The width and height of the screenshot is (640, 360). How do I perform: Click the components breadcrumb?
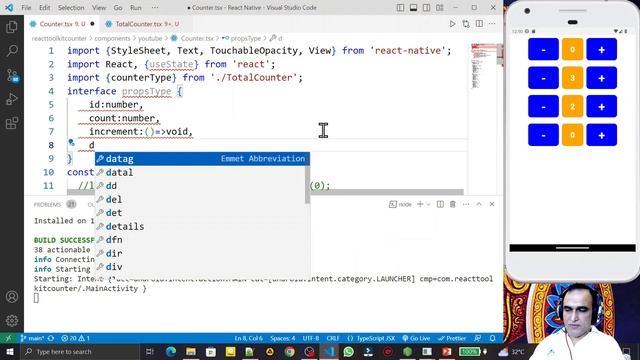[x=112, y=38]
